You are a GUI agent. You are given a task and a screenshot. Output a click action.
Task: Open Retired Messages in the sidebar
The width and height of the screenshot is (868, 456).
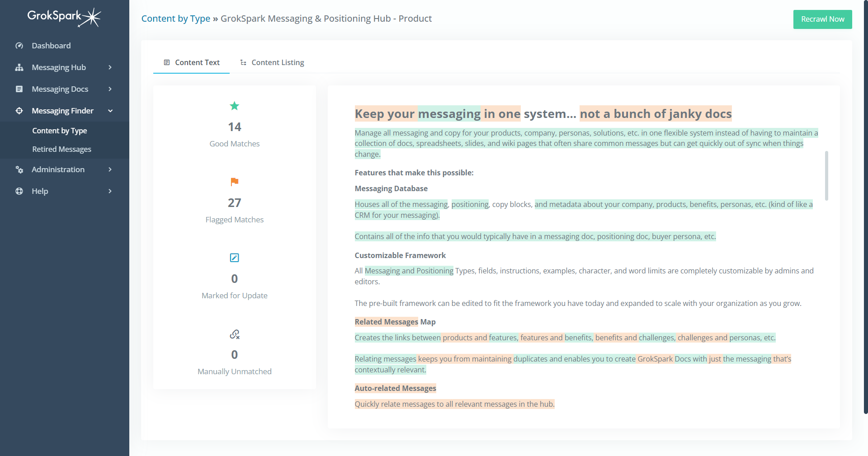click(x=61, y=149)
